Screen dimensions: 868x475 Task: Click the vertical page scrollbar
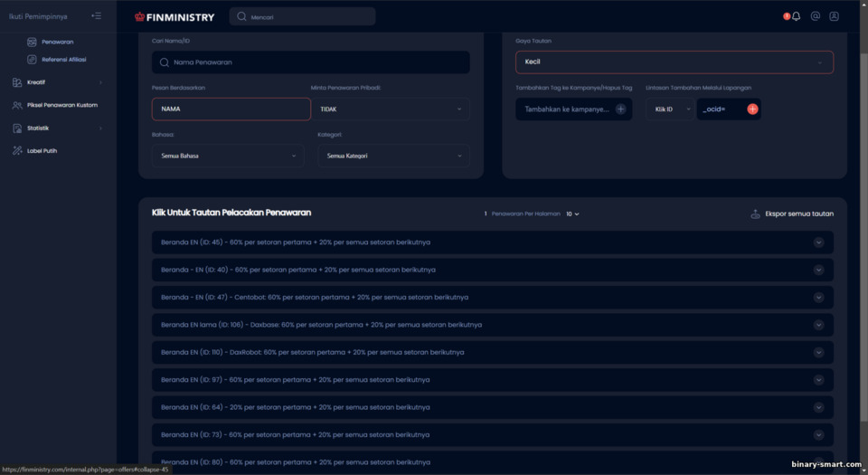(863, 238)
